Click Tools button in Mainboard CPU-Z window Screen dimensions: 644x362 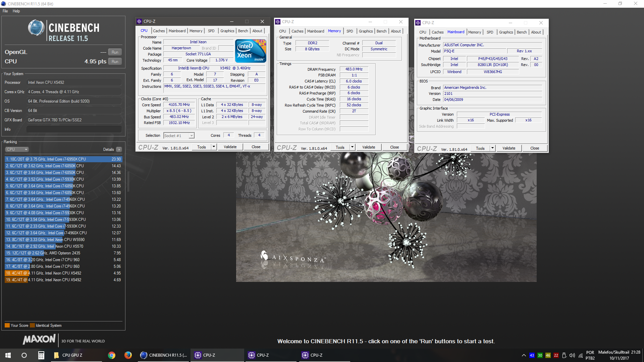[480, 148]
